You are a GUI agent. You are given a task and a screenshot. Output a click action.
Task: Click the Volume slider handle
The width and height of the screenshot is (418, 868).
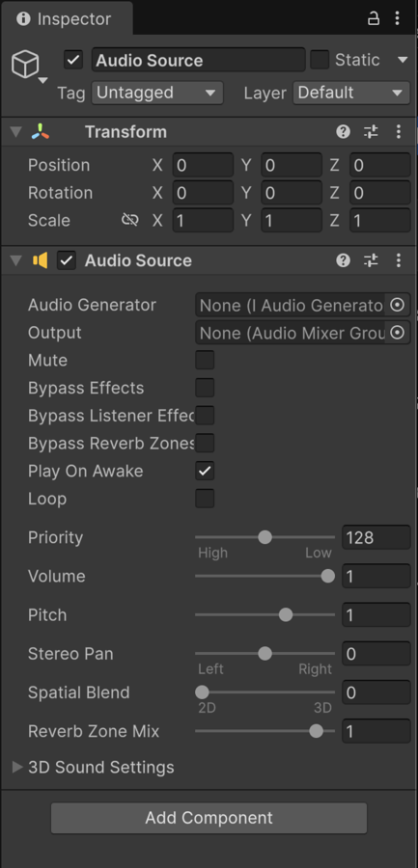click(x=328, y=577)
